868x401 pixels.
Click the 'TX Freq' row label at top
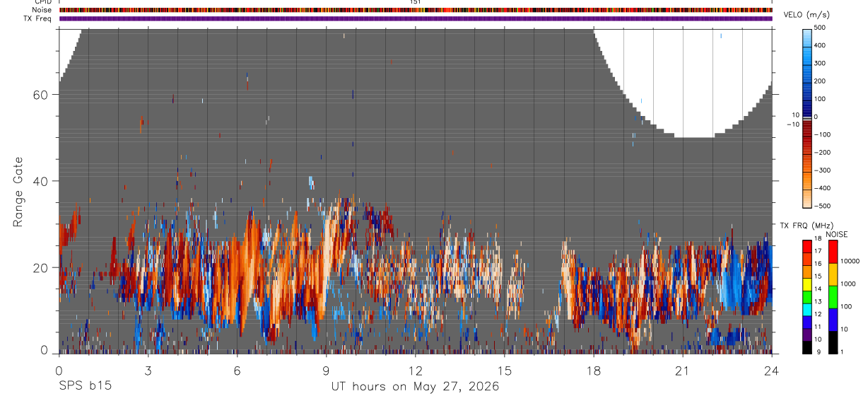pos(37,18)
